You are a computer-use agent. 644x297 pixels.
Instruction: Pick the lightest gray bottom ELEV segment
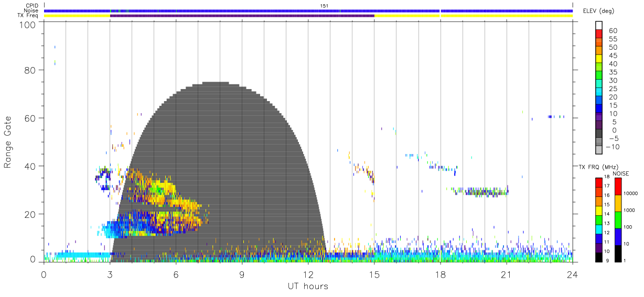(x=599, y=150)
